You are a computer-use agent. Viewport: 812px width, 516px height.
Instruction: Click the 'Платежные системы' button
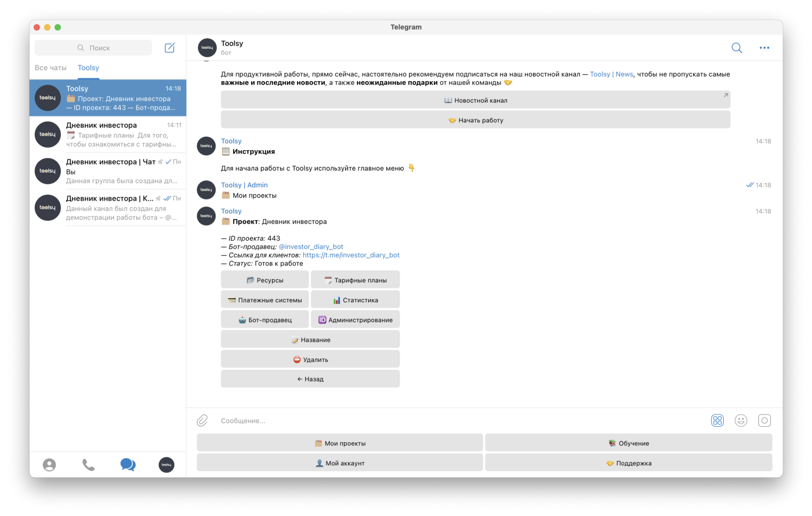click(265, 299)
